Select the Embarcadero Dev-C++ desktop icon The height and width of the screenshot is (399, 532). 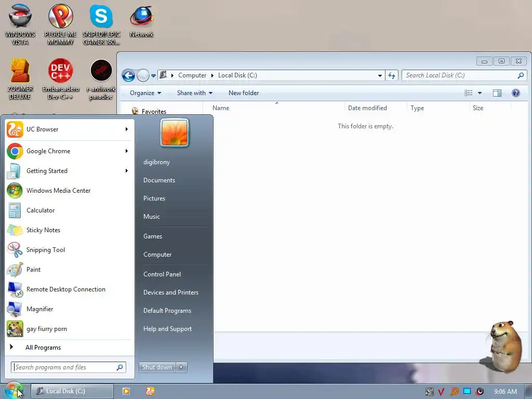(60, 79)
